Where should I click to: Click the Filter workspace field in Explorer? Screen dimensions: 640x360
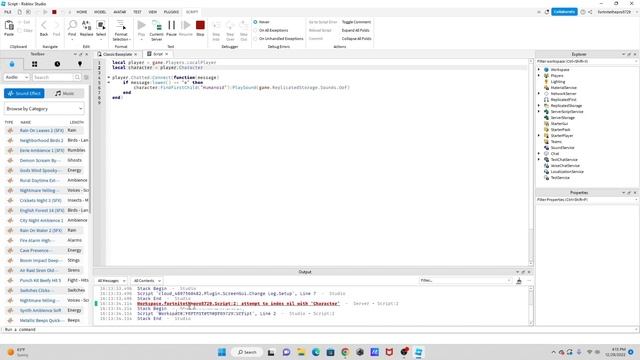[586, 62]
